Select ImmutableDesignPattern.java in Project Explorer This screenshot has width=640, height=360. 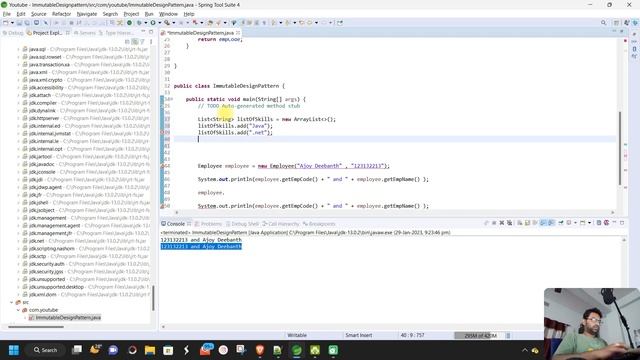pyautogui.click(x=64, y=318)
